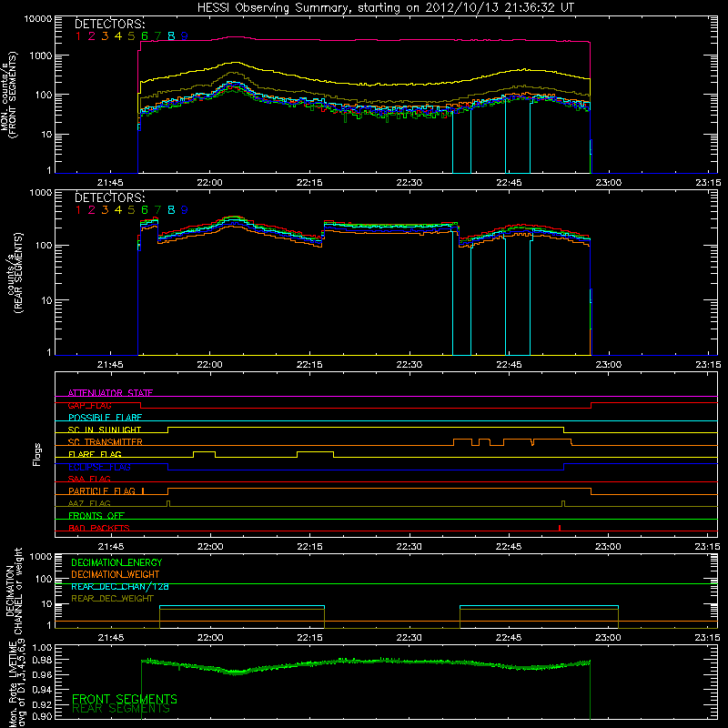Click the 0.92 tick on livetime axis
This screenshot has height=728, width=728.
click(x=42, y=703)
